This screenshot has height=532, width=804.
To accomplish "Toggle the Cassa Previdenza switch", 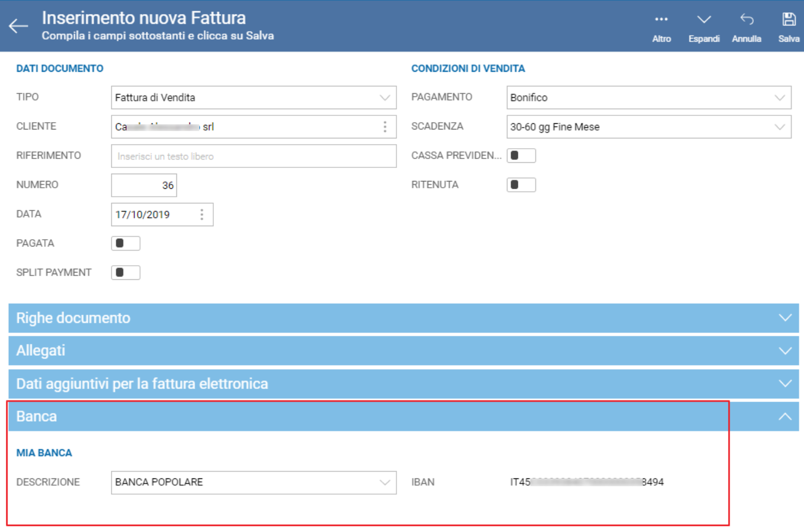I will pyautogui.click(x=521, y=155).
